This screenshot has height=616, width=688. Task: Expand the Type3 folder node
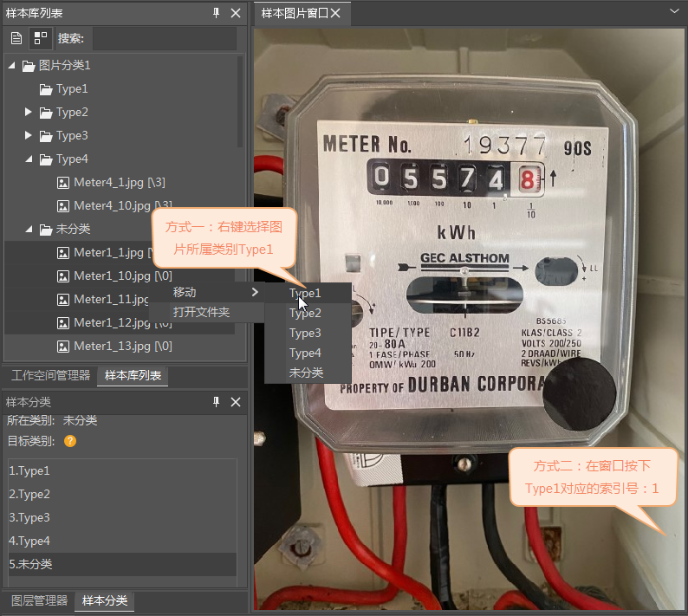coord(29,136)
